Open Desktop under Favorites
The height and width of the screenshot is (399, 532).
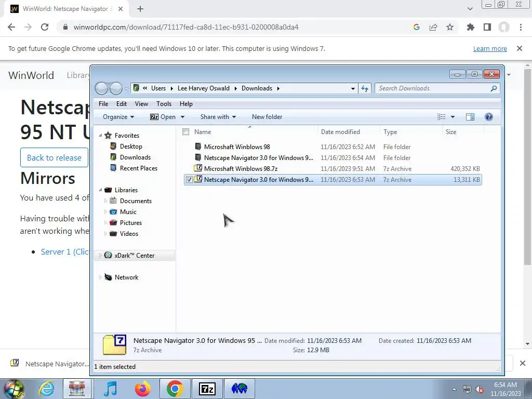click(x=131, y=146)
